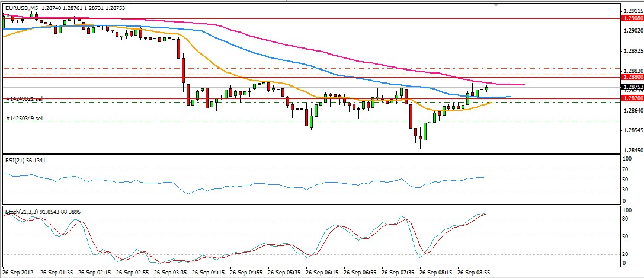644x278 pixels.
Task: Click the red 1.28800 price level tag
Action: tap(632, 77)
